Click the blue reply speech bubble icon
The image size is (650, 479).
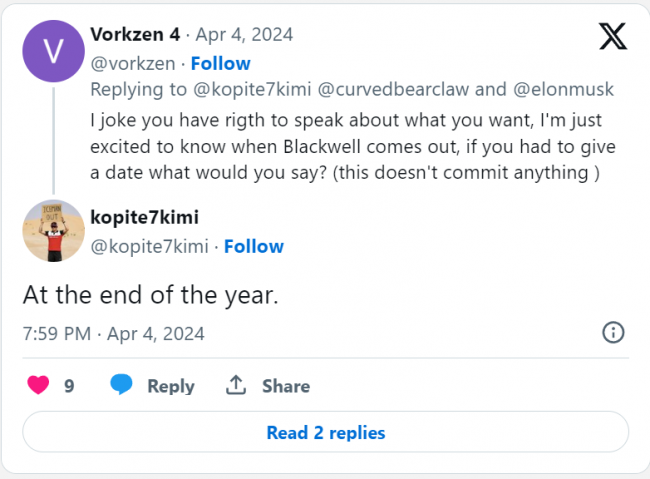click(121, 384)
